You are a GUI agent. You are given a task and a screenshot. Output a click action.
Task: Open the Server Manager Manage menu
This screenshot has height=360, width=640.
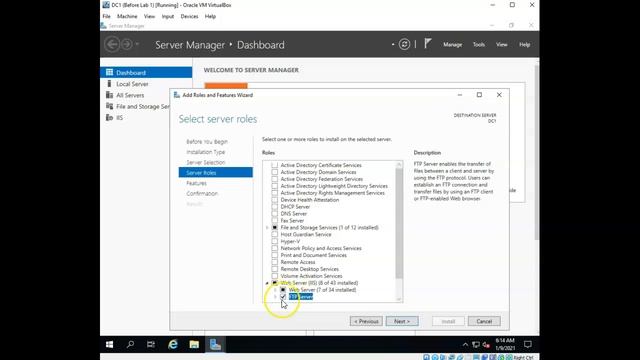point(453,44)
